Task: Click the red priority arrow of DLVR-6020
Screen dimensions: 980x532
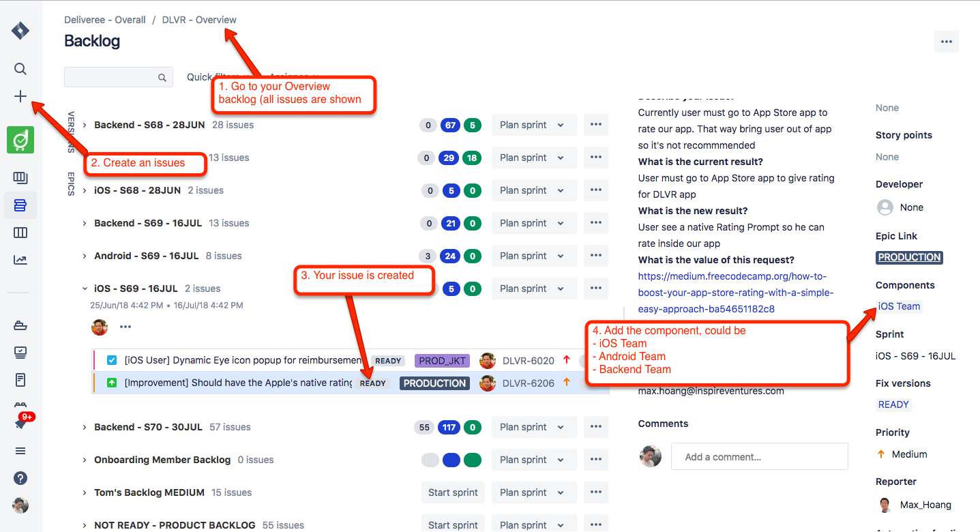Action: pos(566,359)
